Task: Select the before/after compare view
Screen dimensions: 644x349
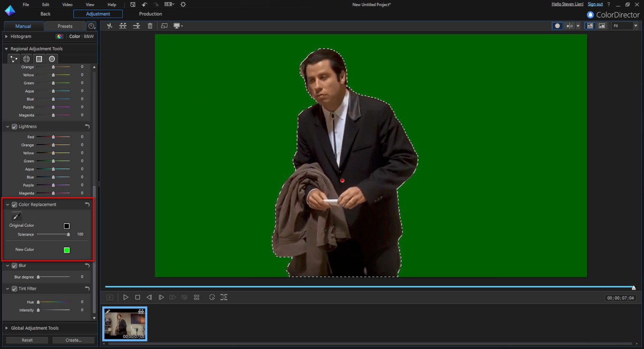Action: (x=570, y=26)
